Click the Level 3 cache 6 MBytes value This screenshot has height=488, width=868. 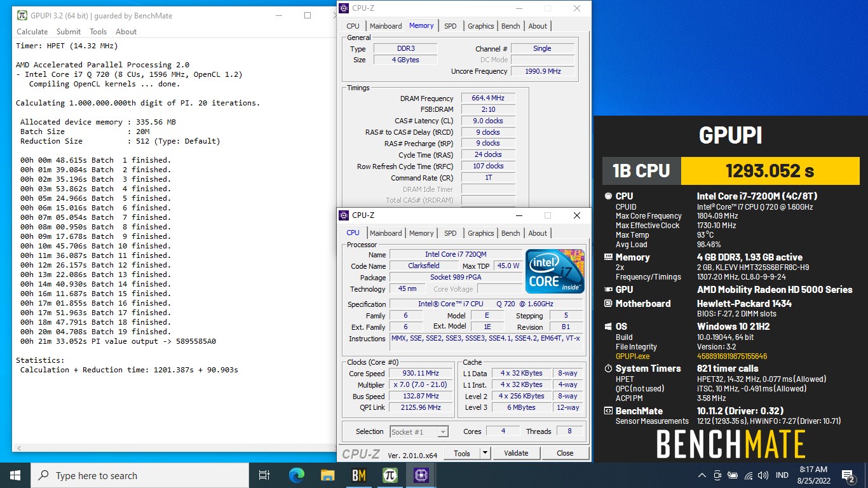point(521,408)
